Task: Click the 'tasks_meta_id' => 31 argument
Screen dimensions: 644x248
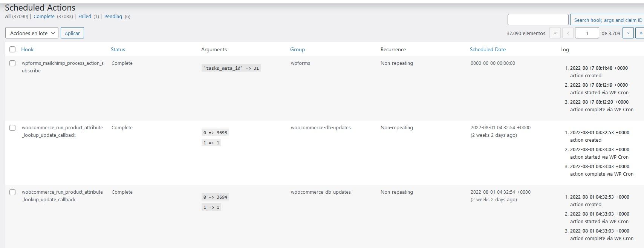Action: (x=231, y=68)
